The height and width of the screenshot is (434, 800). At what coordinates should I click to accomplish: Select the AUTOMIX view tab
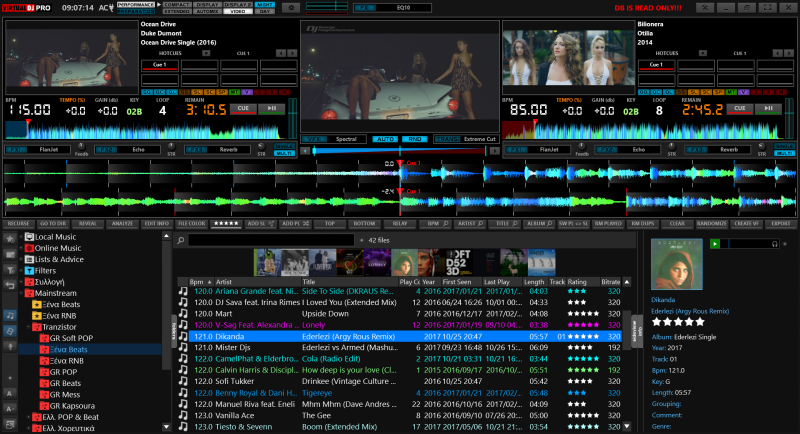coord(208,11)
